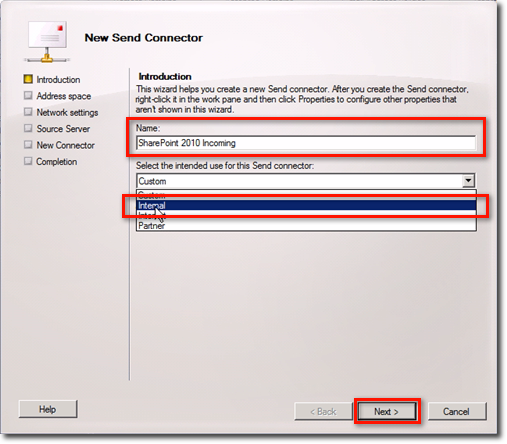Click the 'Address space' step label
The width and height of the screenshot is (507, 444).
(64, 96)
